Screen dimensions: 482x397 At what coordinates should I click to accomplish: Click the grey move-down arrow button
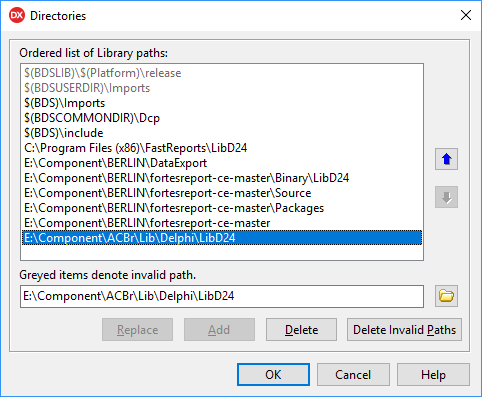click(446, 197)
